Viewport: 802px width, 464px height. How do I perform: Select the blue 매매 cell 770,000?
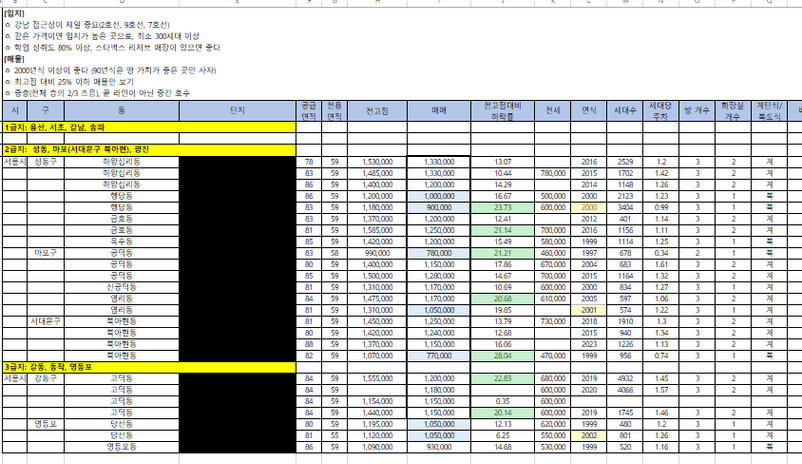click(x=439, y=356)
